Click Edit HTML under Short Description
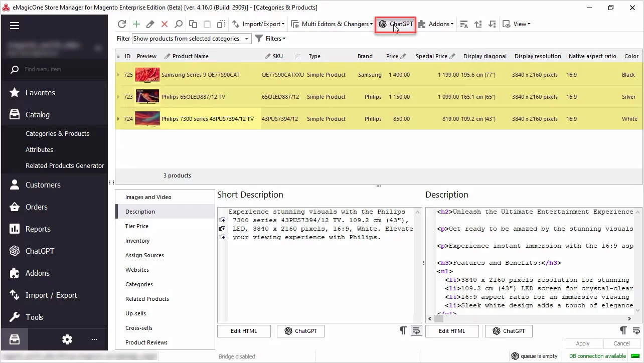Screen dimensions: 644x363 pos(244,331)
